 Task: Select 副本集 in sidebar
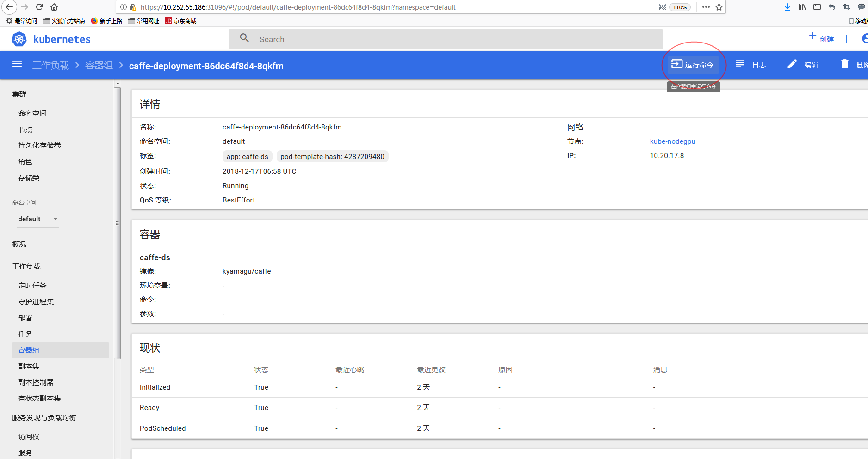coord(29,366)
